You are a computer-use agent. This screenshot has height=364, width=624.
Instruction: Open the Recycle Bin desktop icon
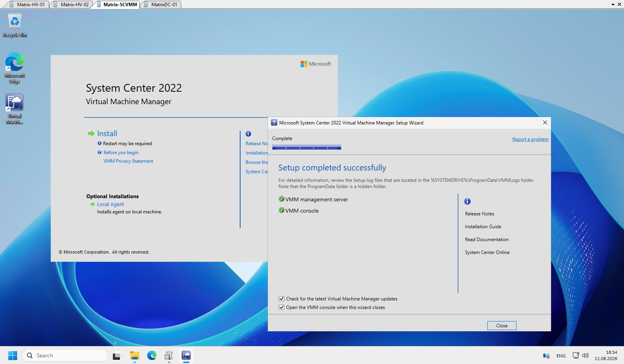click(x=15, y=26)
